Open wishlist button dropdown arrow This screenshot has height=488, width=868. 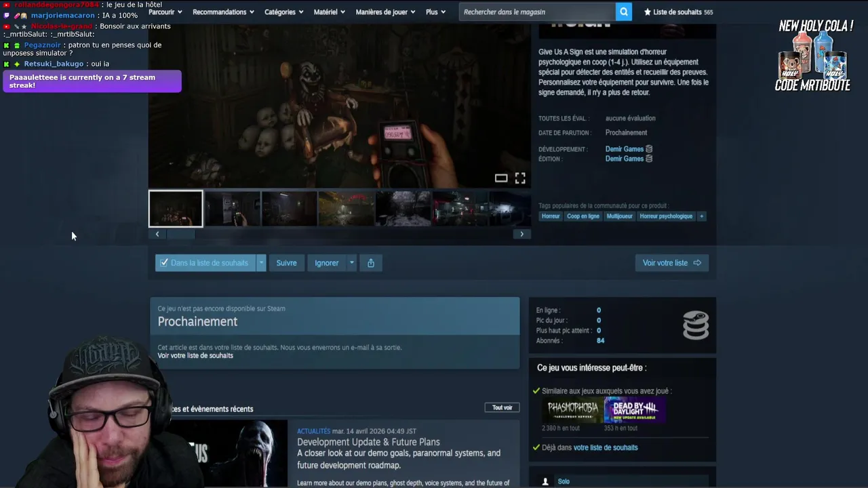261,263
